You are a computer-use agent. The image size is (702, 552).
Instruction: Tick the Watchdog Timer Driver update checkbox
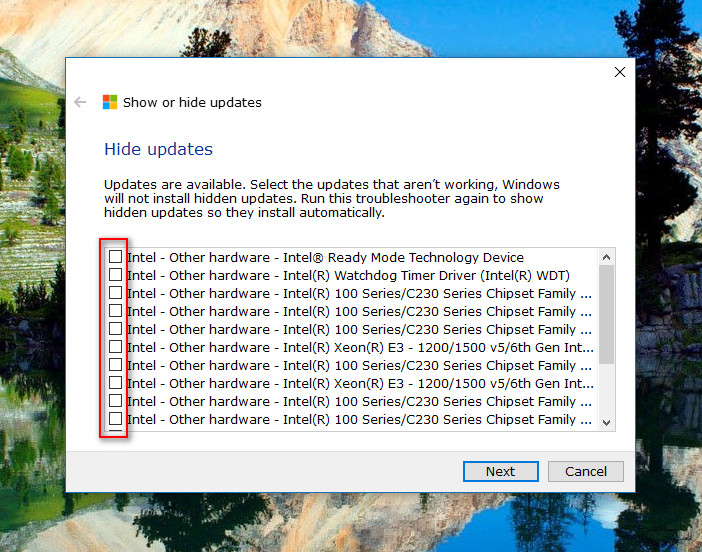point(116,274)
